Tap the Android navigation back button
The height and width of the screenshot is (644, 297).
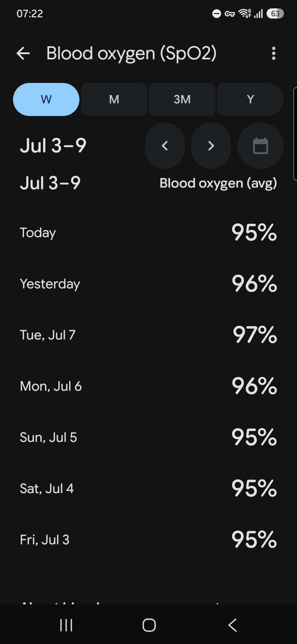pyautogui.click(x=232, y=625)
